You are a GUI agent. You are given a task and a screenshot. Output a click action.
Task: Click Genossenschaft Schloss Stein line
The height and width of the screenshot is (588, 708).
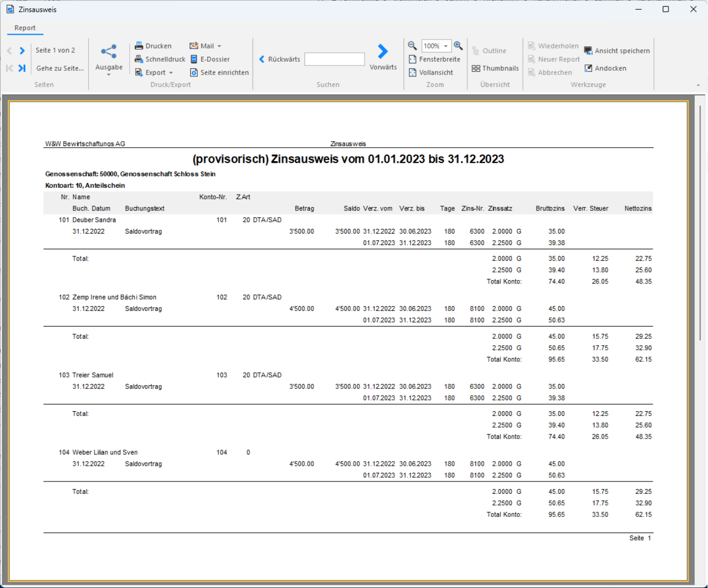[x=130, y=174]
